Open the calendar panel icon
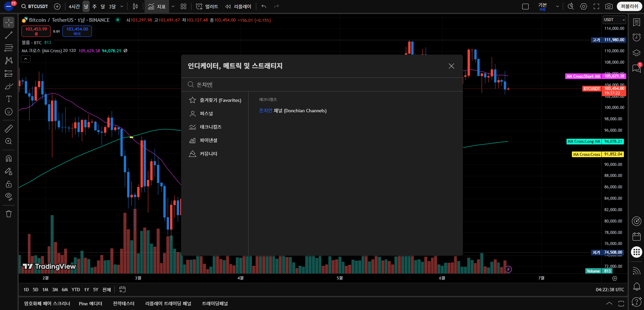 coord(636,237)
